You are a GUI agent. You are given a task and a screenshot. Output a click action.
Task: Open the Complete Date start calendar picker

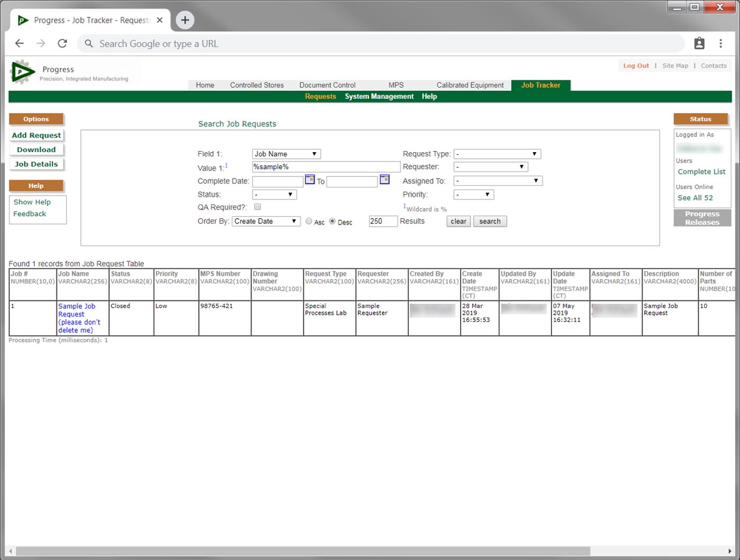pos(310,180)
